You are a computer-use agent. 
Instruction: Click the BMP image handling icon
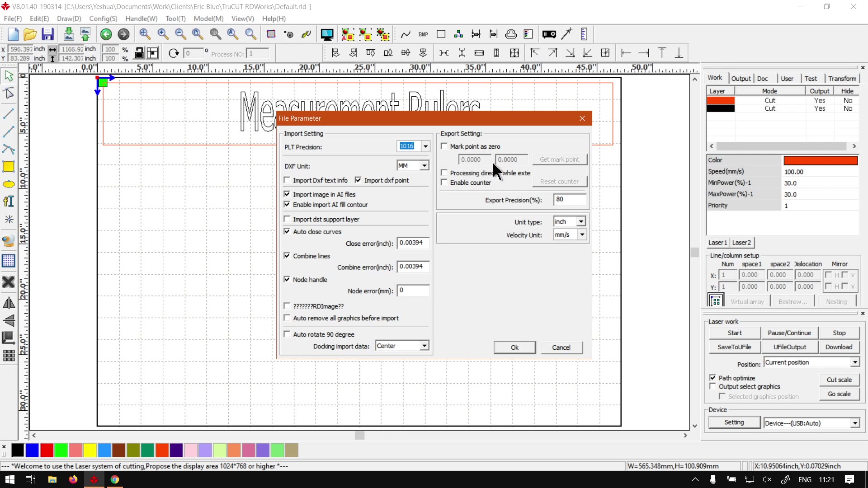[423, 34]
